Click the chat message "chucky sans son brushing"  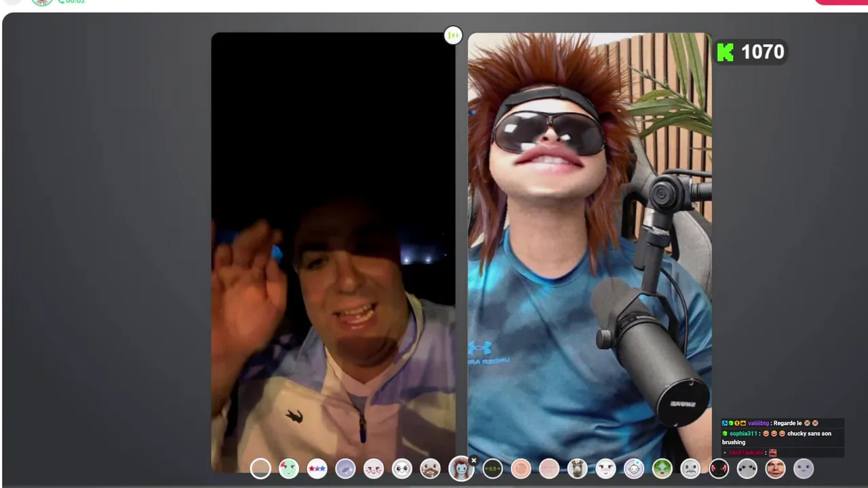[x=777, y=438]
